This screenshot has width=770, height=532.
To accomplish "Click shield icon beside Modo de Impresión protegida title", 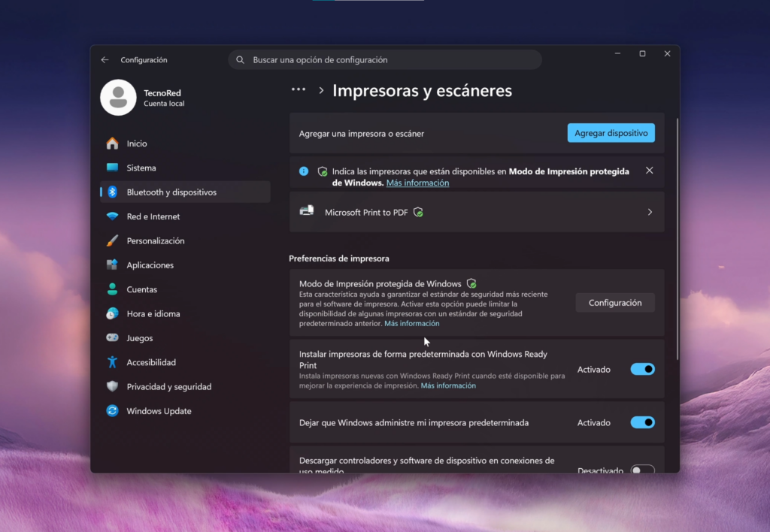I will (x=471, y=284).
